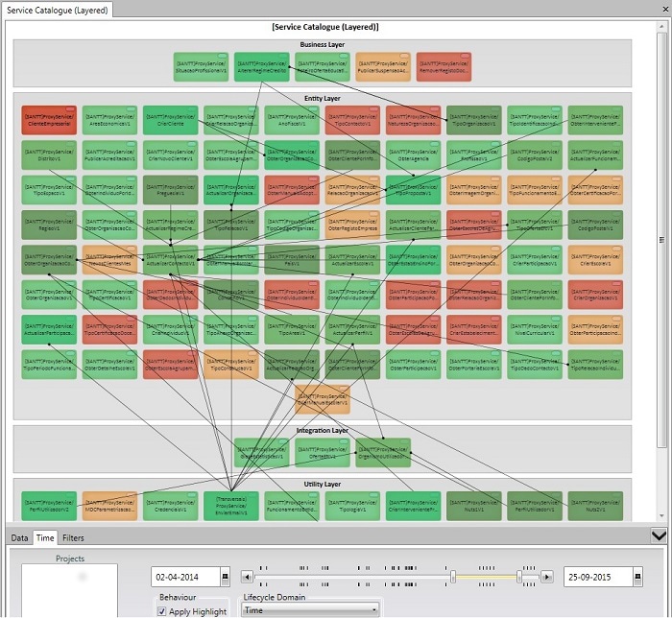672x618 pixels.
Task: Step the timeline backward with left arrow
Action: pos(247,577)
